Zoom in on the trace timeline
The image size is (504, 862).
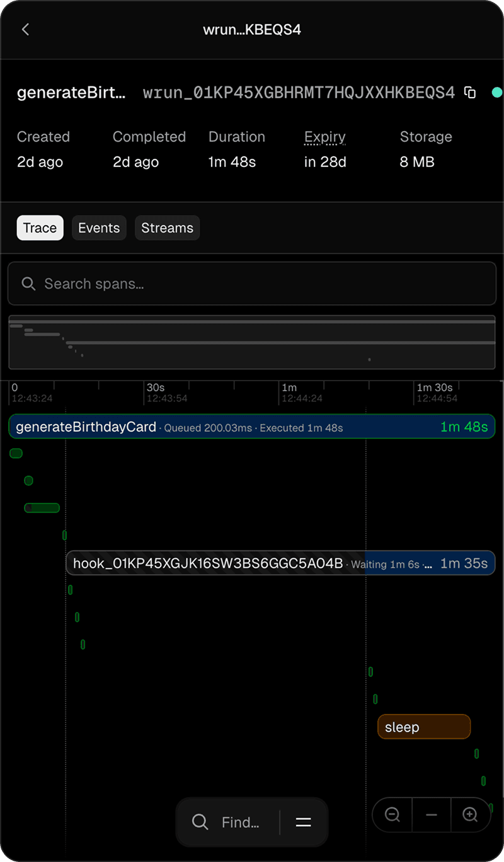point(471,814)
